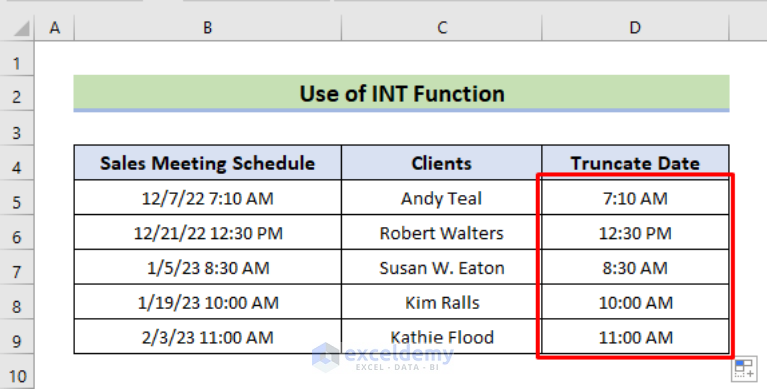Screen dimensions: 767x389
Task: Select the cell showing 8:30 AM in column D
Action: [x=635, y=267]
